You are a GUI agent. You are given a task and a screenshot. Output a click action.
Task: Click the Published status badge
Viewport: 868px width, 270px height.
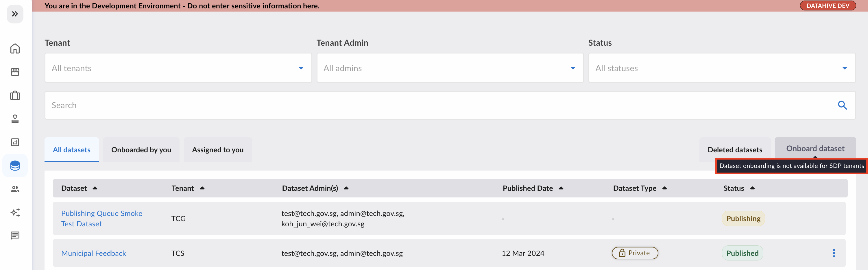pyautogui.click(x=742, y=253)
